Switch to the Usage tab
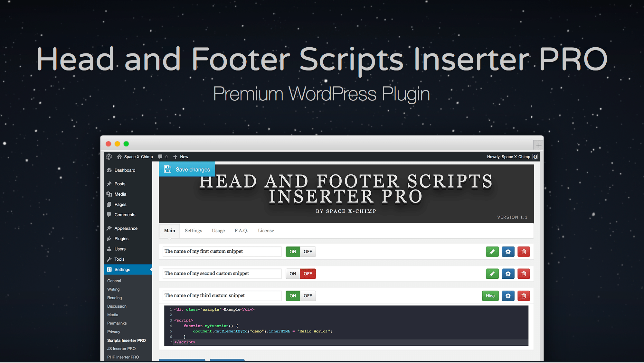The height and width of the screenshot is (363, 644). pos(218,231)
